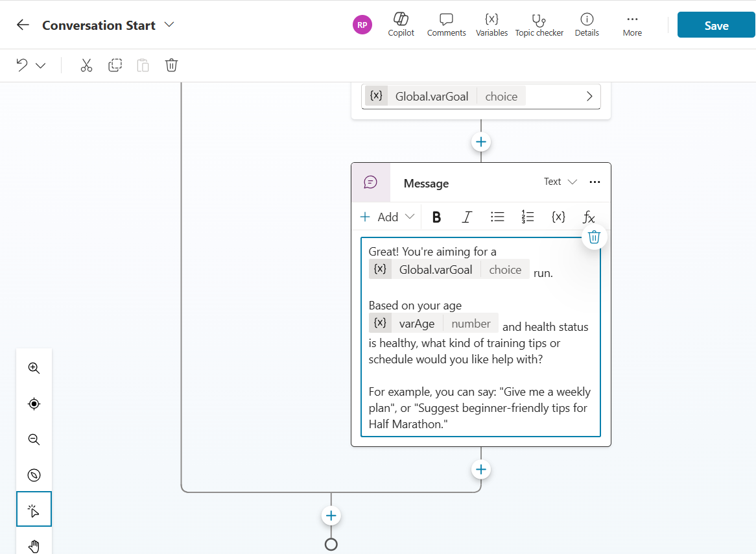
Task: Run the Topic checker
Action: pos(539,25)
